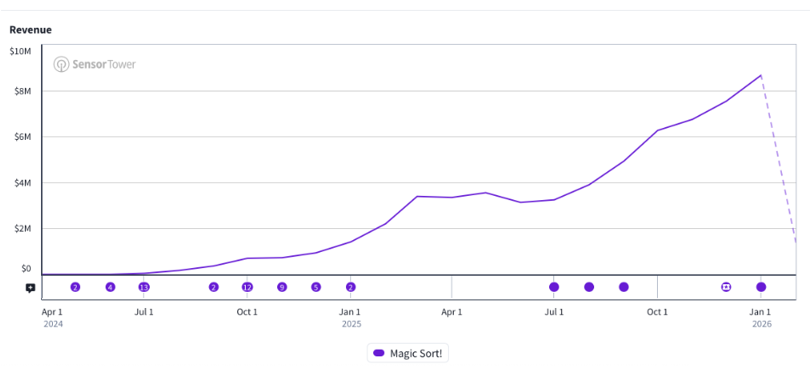Open the event marker showing 12
Screen dimensions: 812x366
pyautogui.click(x=248, y=287)
